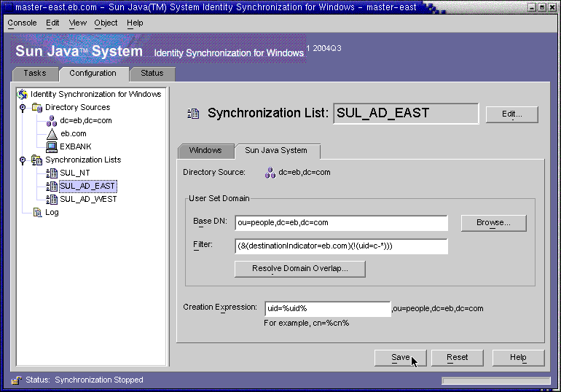Select eb.com in the tree

74,134
